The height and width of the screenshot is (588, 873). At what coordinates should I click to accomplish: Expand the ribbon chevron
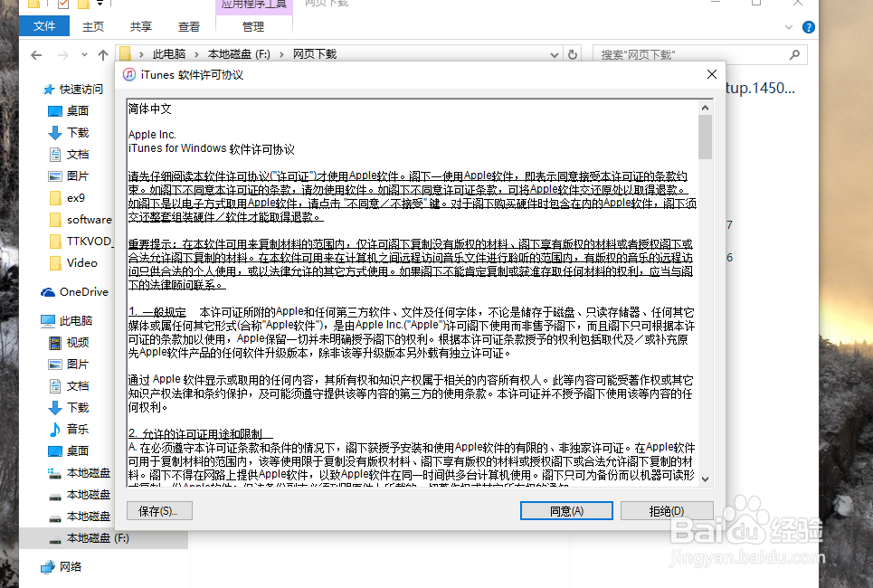tap(788, 27)
